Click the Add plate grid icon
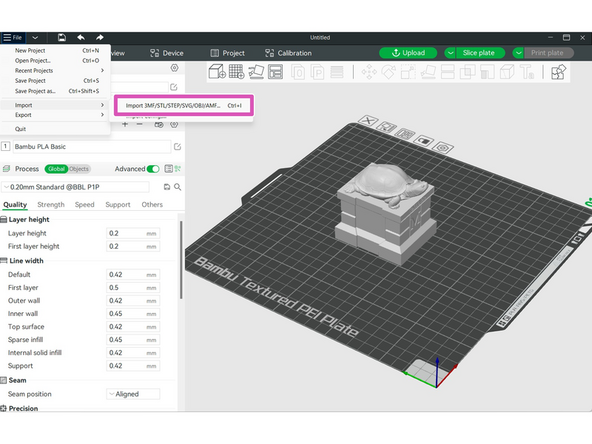The width and height of the screenshot is (592, 444). (237, 71)
